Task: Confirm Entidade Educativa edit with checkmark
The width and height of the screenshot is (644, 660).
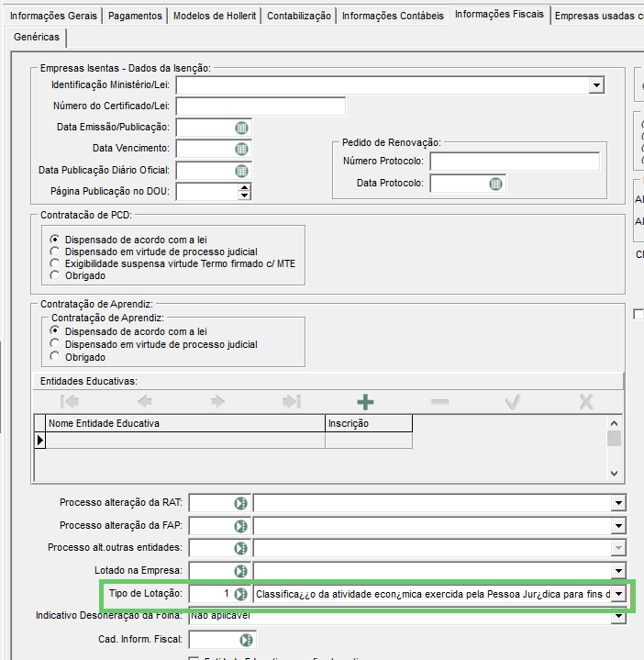Action: [513, 402]
